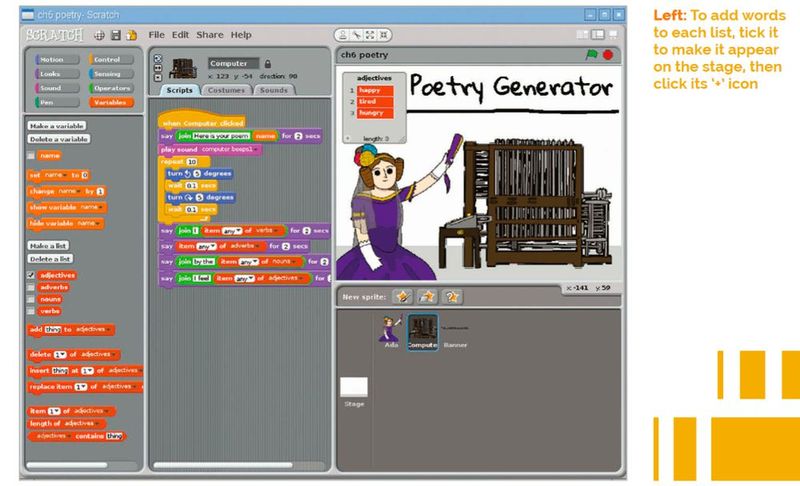The height and width of the screenshot is (486, 800).
Task: Click the green flag to start
Action: (x=591, y=54)
